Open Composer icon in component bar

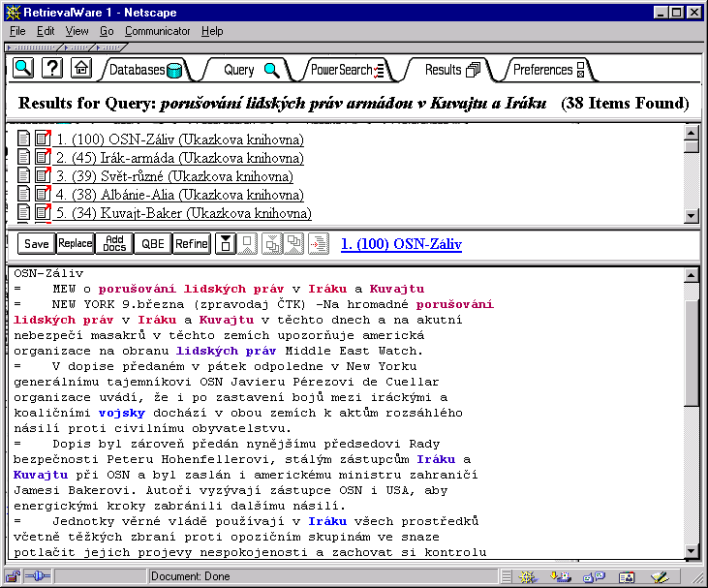[660, 576]
